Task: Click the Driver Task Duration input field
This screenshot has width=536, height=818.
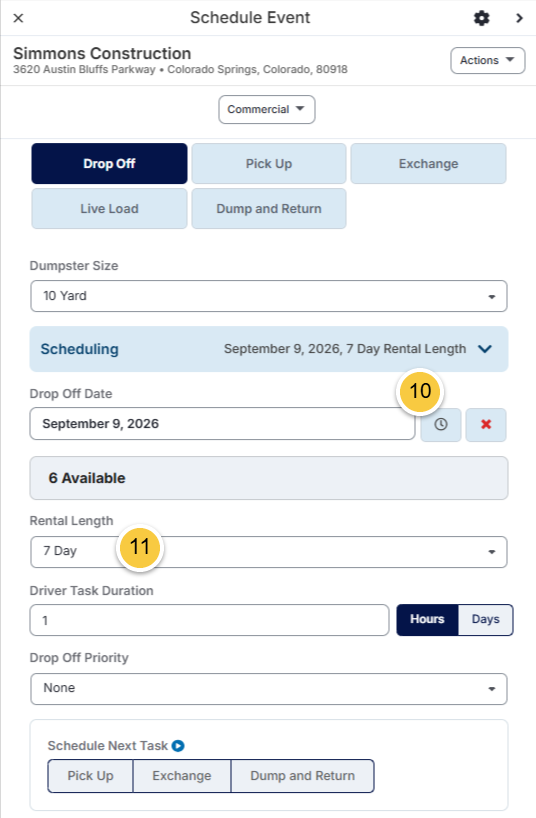Action: pos(209,620)
